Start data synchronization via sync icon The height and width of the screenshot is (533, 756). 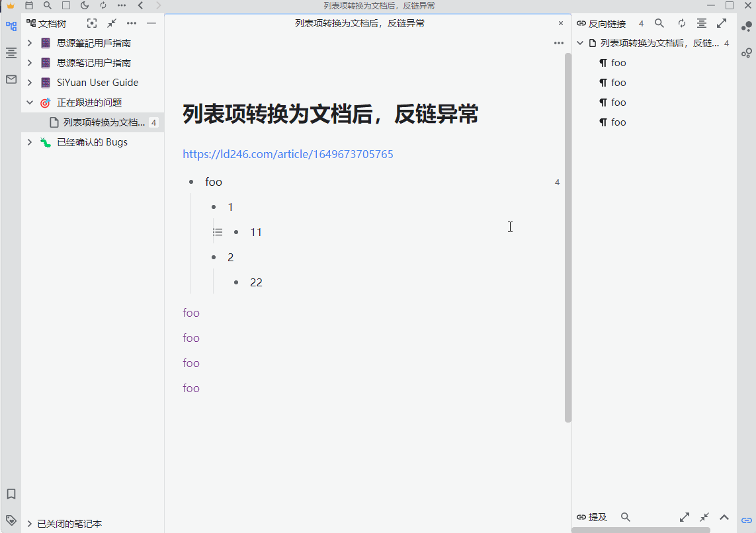point(103,5)
